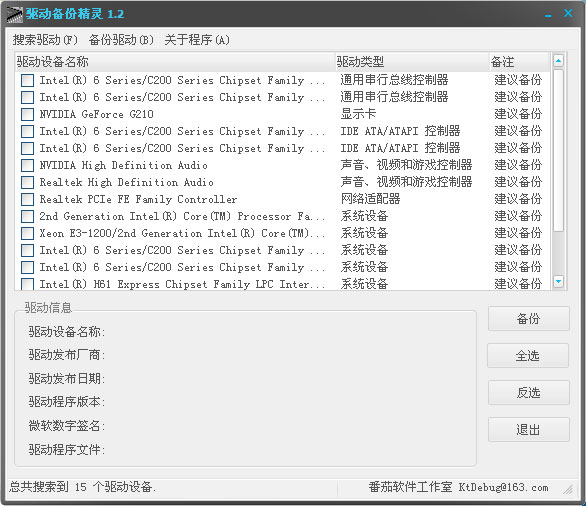Select the Realtek High Definition Audio name
This screenshot has width=586, height=506.
tap(127, 182)
